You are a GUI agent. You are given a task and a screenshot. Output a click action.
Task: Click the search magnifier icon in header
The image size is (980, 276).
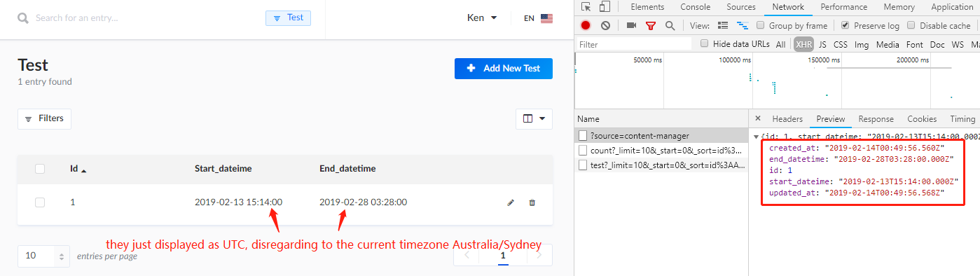coord(23,18)
